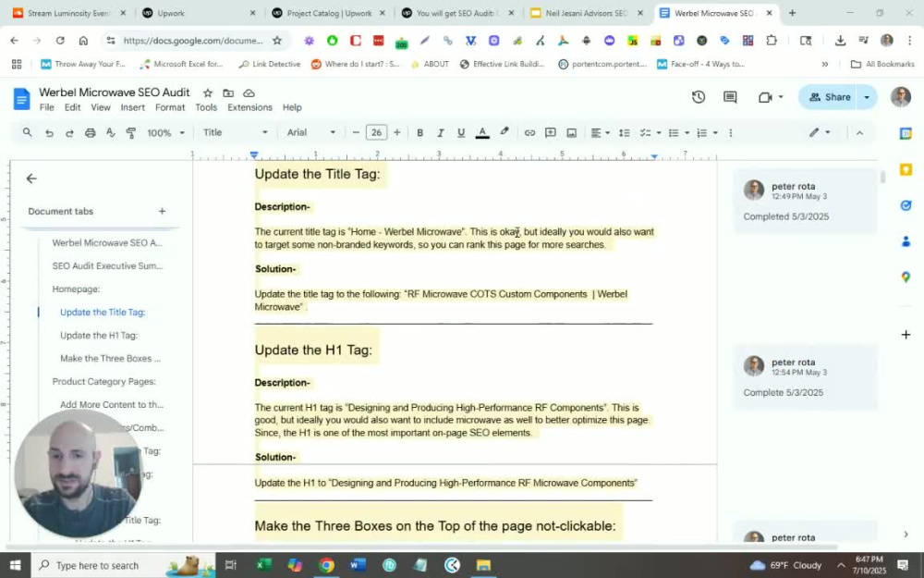
Task: Click the font size field
Action: [x=377, y=132]
